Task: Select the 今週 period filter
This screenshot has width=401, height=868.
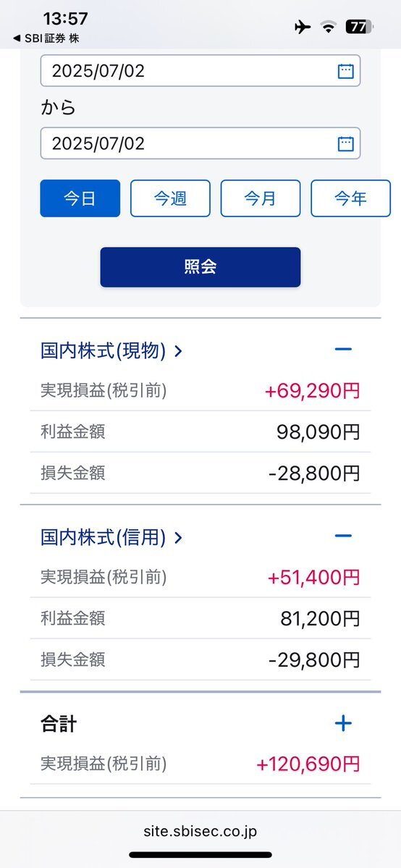Action: point(170,198)
